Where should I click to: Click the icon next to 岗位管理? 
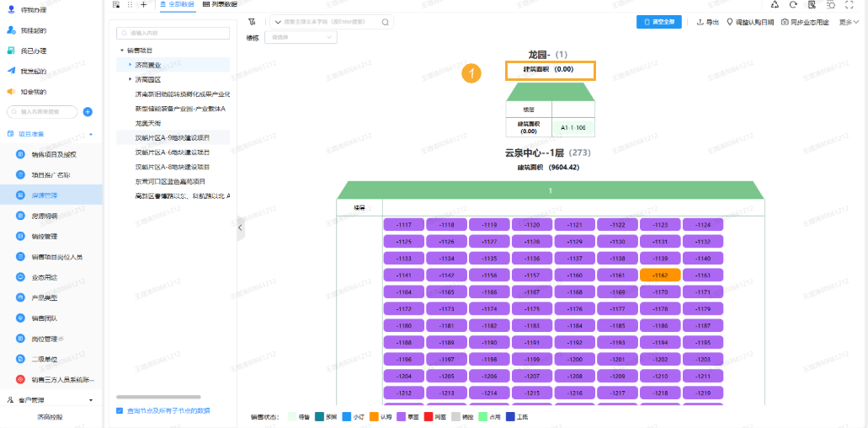click(x=20, y=339)
